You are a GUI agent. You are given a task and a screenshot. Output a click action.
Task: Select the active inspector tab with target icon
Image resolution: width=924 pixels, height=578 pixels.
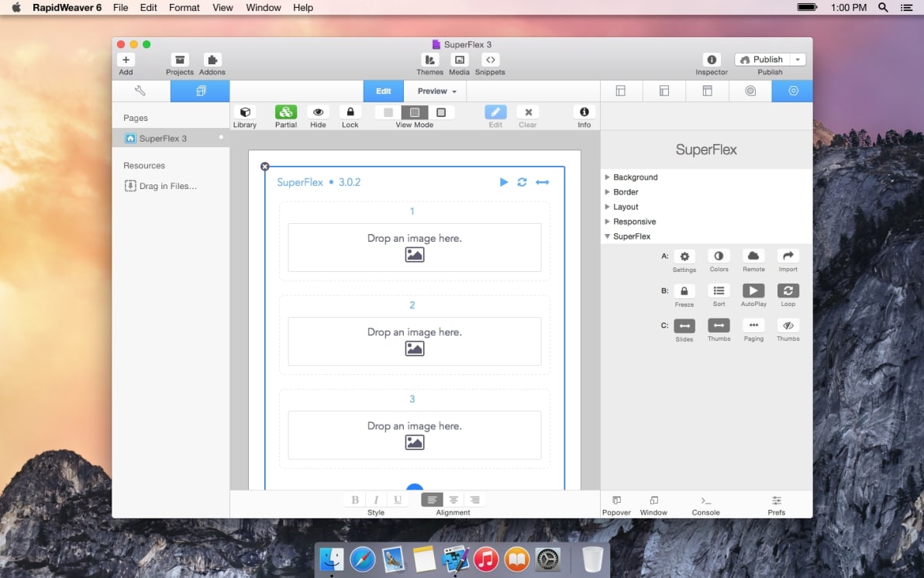[x=793, y=91]
